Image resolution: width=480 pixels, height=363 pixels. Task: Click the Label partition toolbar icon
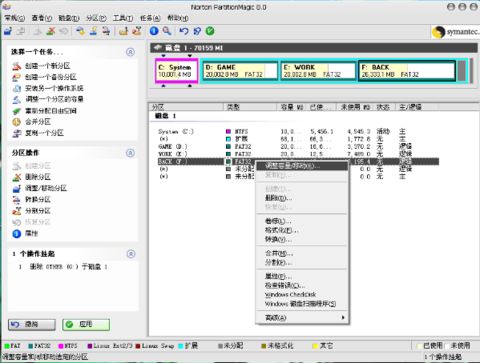coord(80,31)
